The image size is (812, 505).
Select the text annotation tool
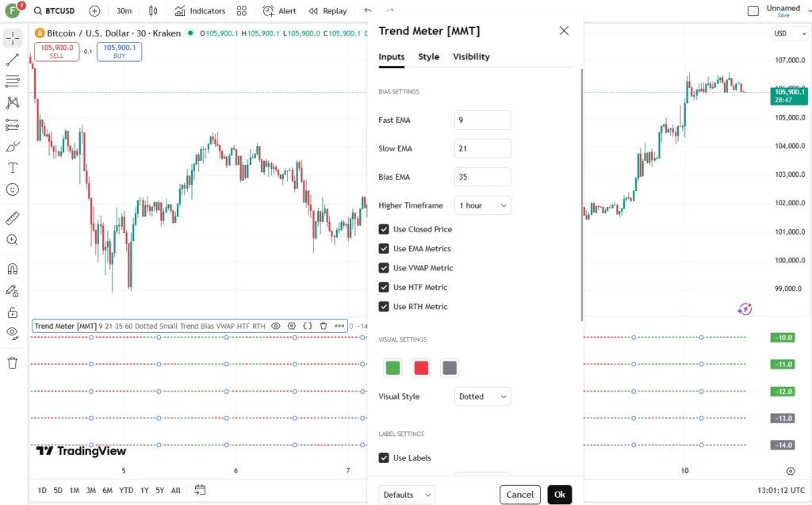[x=13, y=168]
